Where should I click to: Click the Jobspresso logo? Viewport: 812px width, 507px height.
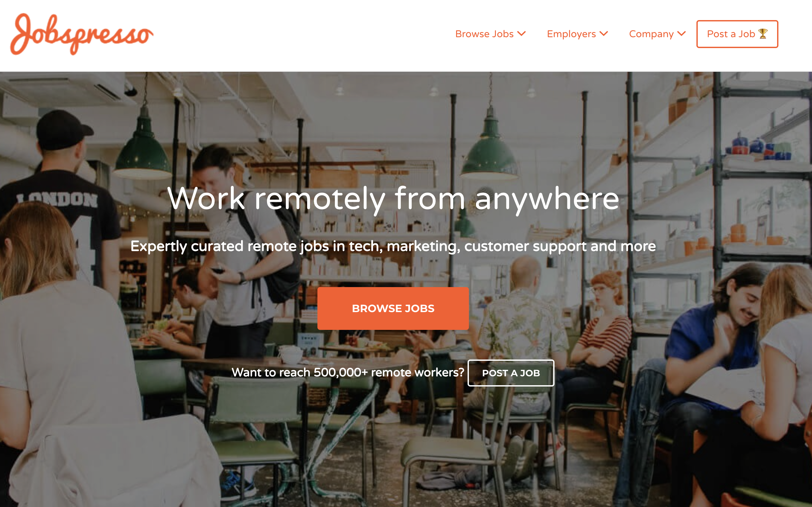click(82, 34)
